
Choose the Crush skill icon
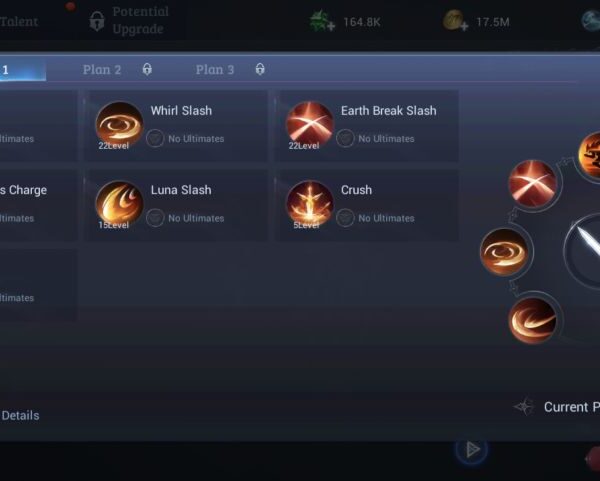click(x=310, y=204)
